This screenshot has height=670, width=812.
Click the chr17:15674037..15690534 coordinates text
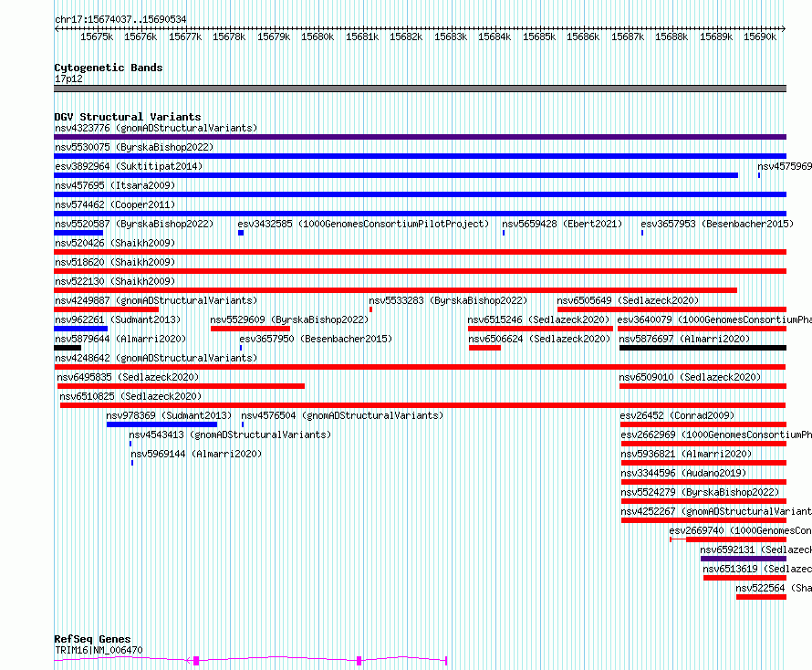[120, 19]
